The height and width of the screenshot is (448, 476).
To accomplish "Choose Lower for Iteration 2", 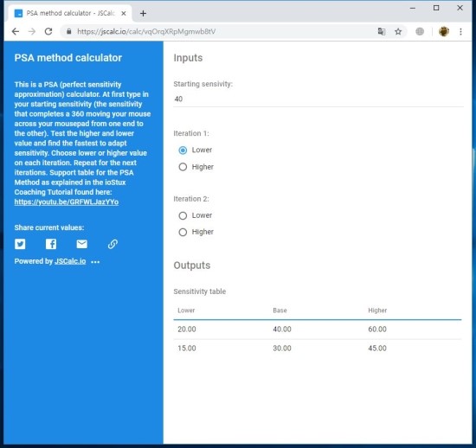I will (x=183, y=215).
